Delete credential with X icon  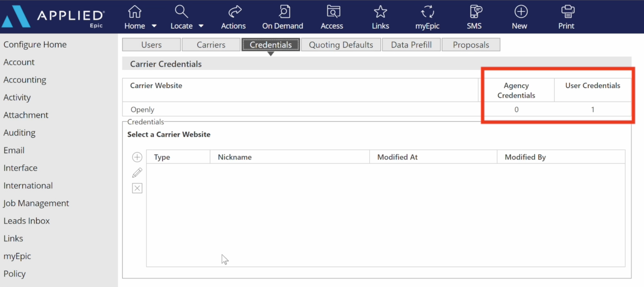(137, 188)
